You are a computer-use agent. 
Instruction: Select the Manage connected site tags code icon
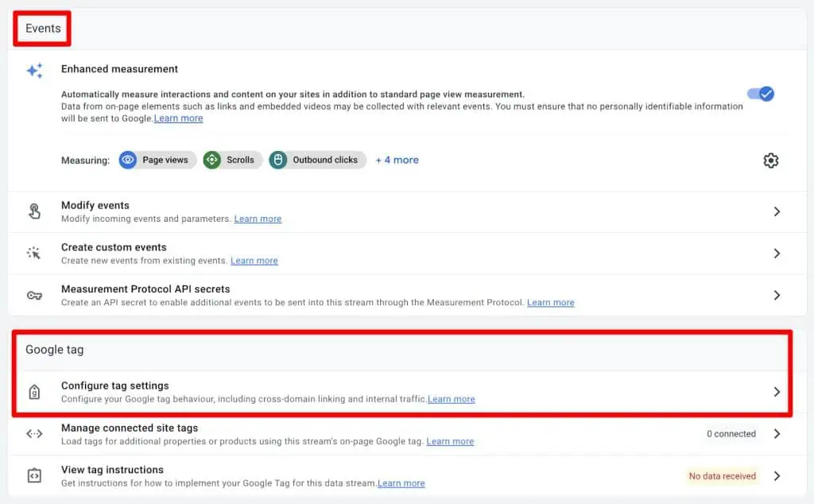34,433
